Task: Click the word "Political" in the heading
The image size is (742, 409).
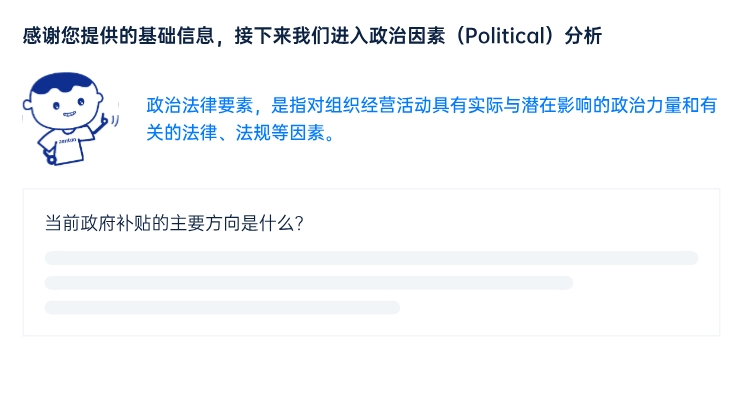Action: pyautogui.click(x=502, y=36)
